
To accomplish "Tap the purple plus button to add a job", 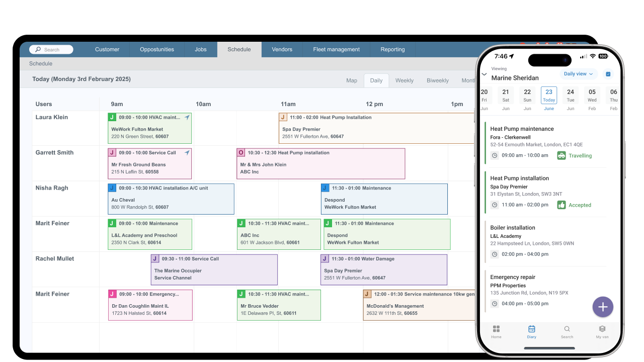I will click(x=603, y=307).
